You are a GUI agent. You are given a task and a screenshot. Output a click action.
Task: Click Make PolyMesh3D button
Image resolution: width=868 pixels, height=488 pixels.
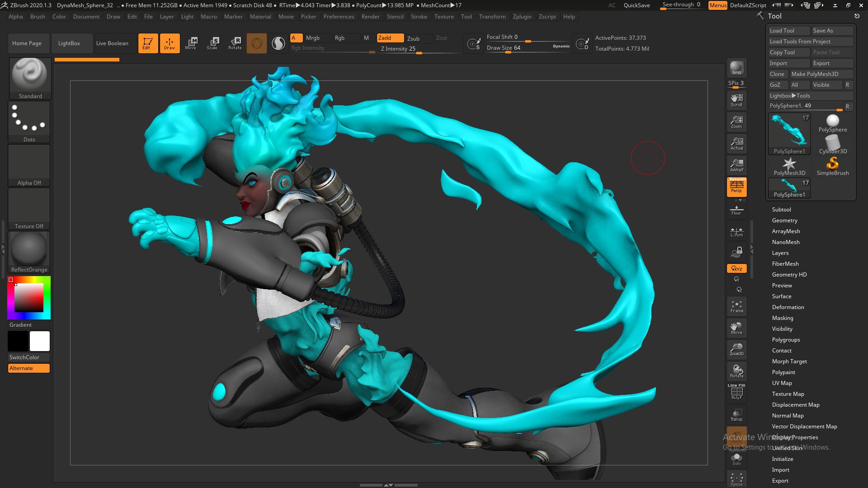click(x=821, y=74)
